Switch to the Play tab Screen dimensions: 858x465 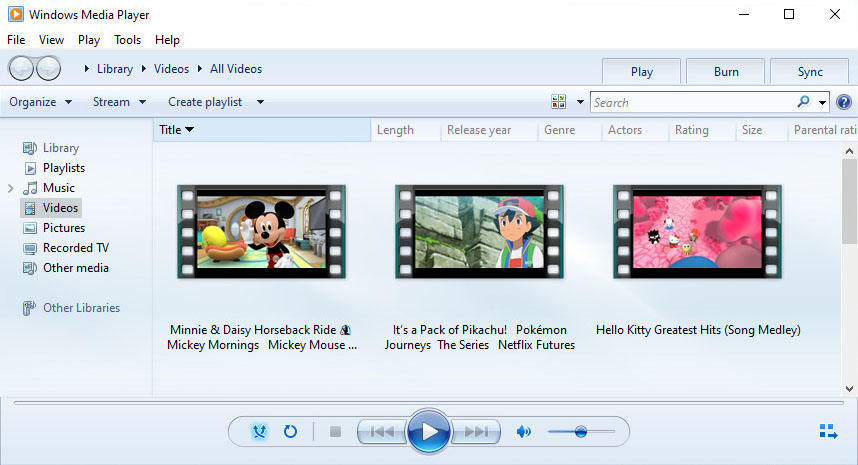coord(641,72)
